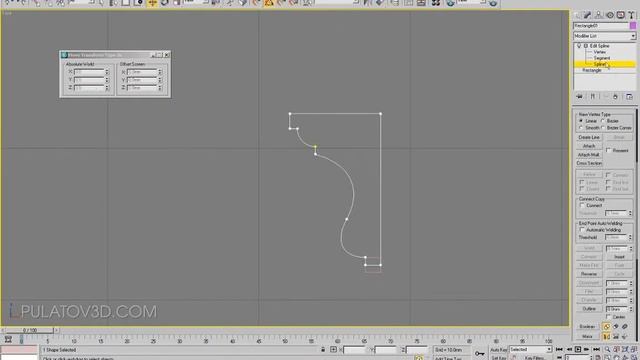Click the Boolean button
The height and width of the screenshot is (360, 640).
[587, 327]
